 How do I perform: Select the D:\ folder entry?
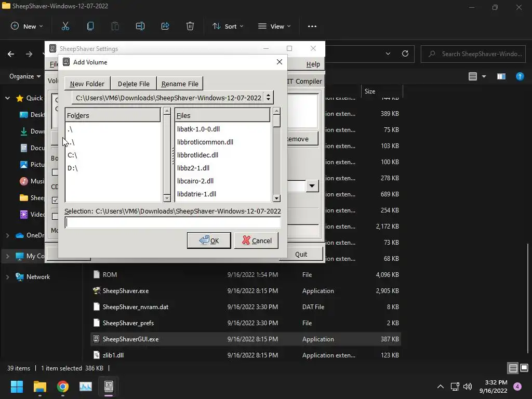click(x=113, y=168)
